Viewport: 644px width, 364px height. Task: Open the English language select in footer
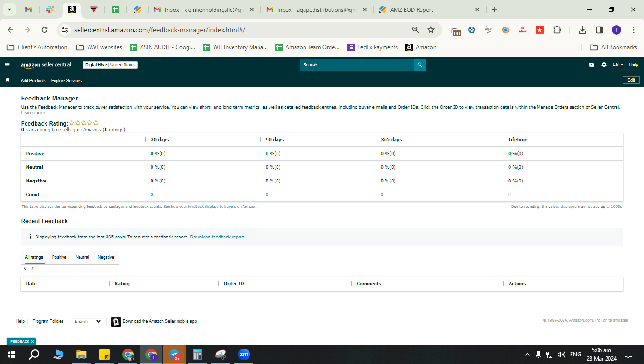87,321
